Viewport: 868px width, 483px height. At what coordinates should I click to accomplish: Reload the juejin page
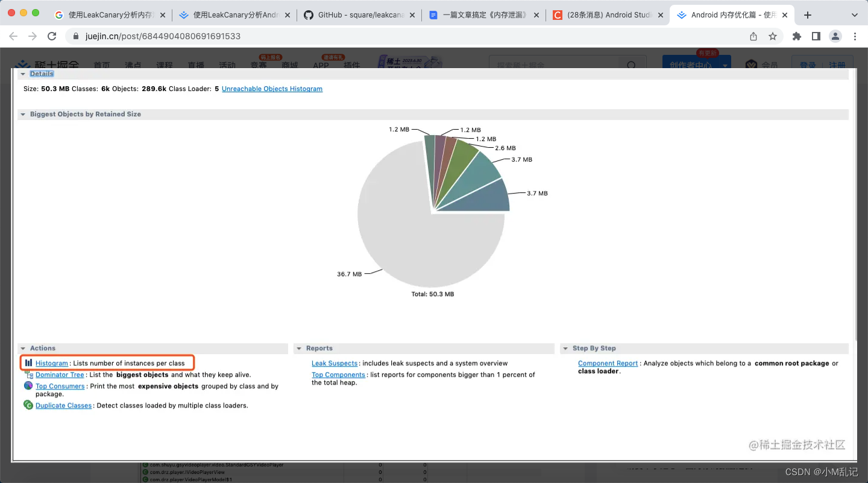[x=52, y=36]
